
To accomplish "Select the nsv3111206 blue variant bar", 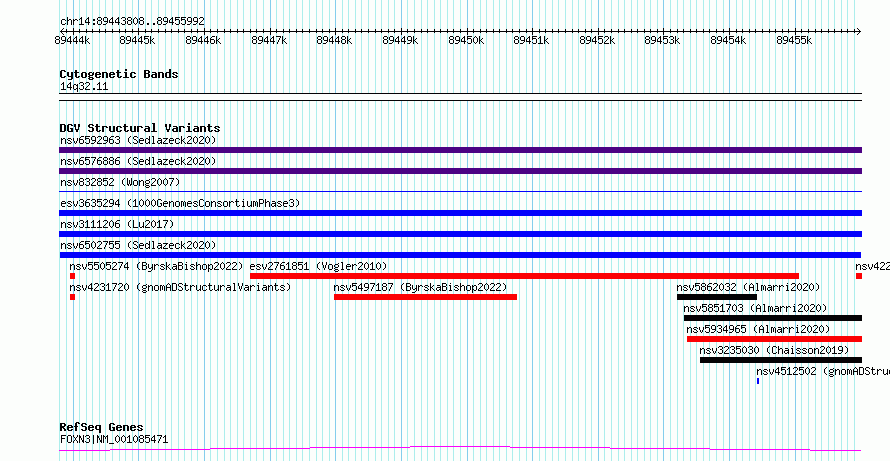I will tap(460, 234).
